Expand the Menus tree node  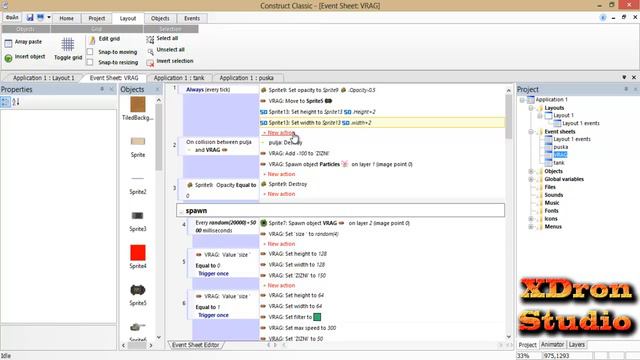click(x=531, y=227)
